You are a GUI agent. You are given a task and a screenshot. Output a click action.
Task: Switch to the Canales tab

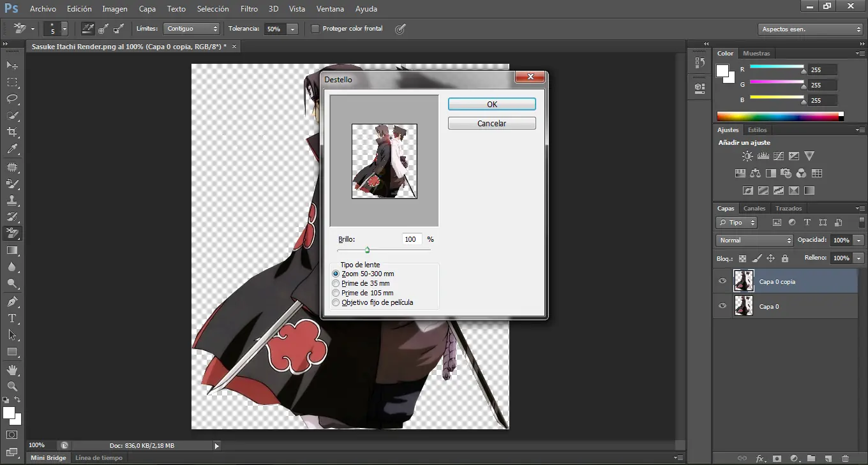pos(754,209)
